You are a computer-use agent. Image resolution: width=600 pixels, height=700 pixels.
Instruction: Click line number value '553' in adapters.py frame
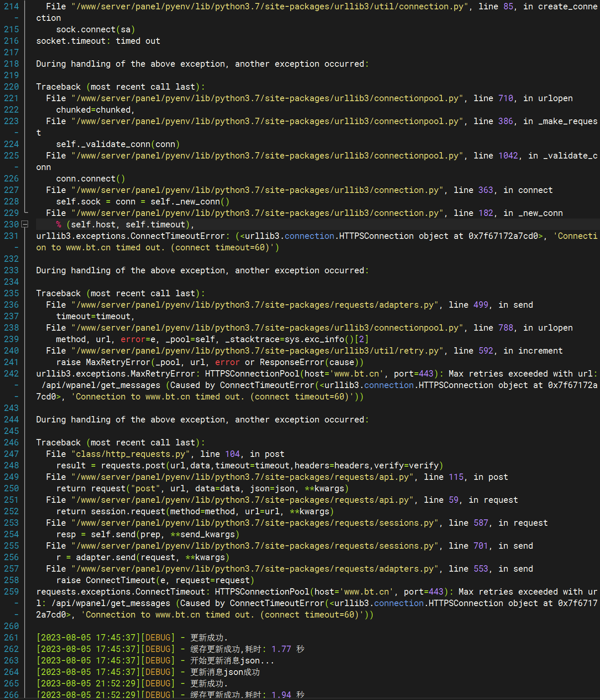point(481,569)
